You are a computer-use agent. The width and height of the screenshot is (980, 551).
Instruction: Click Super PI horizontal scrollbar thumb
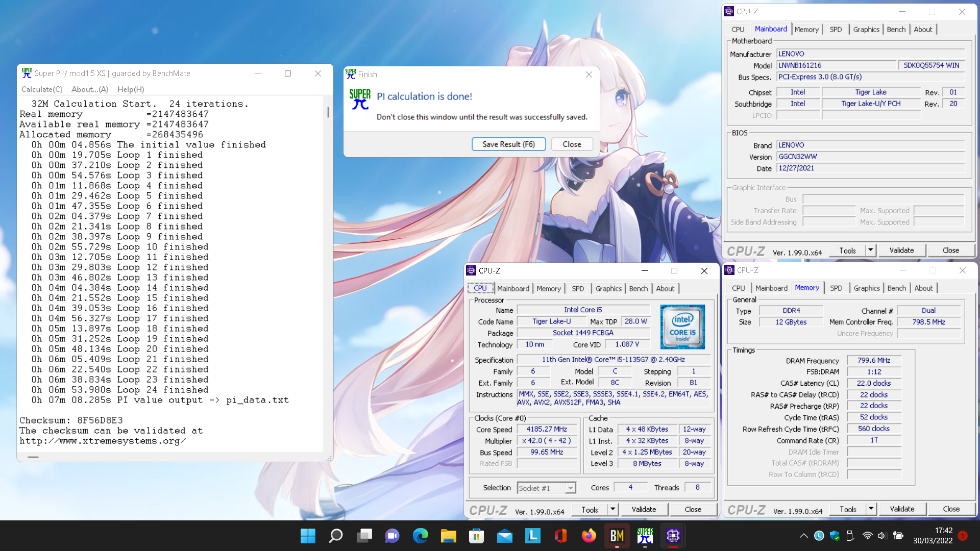[33, 457]
